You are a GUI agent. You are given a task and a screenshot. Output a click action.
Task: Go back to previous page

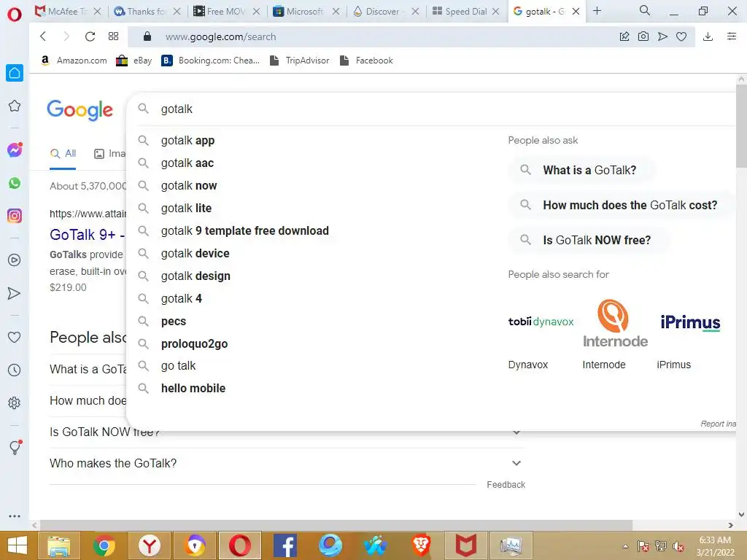pos(43,36)
